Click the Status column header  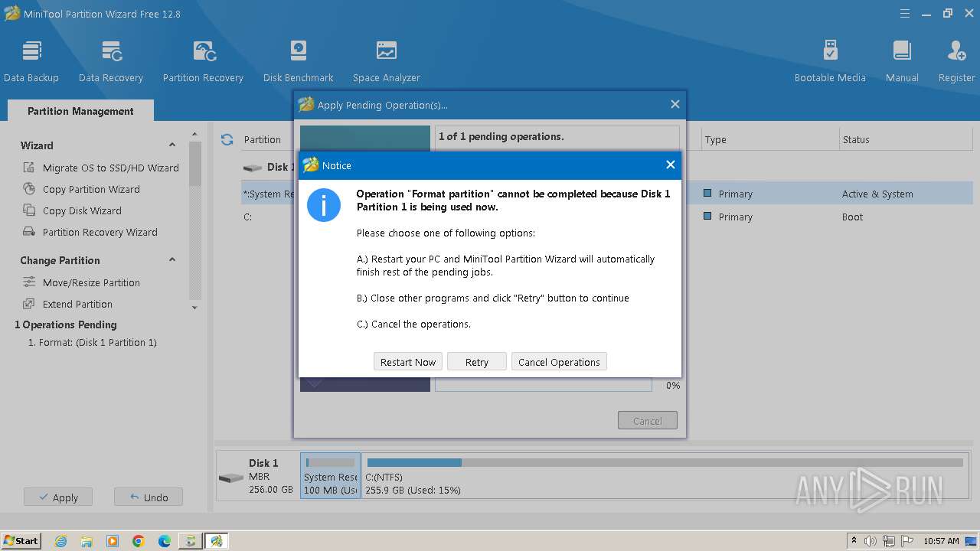pyautogui.click(x=856, y=139)
